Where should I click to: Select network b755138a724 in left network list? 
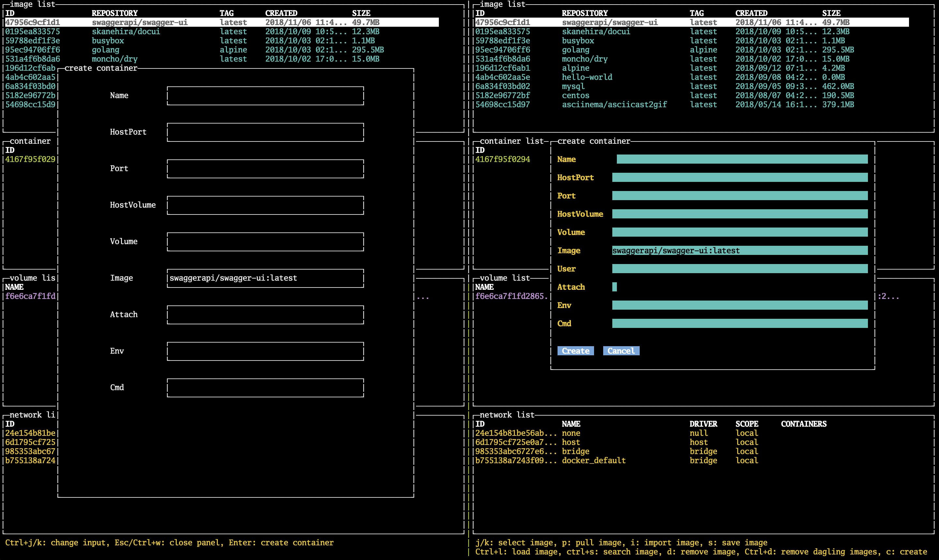pyautogui.click(x=30, y=460)
